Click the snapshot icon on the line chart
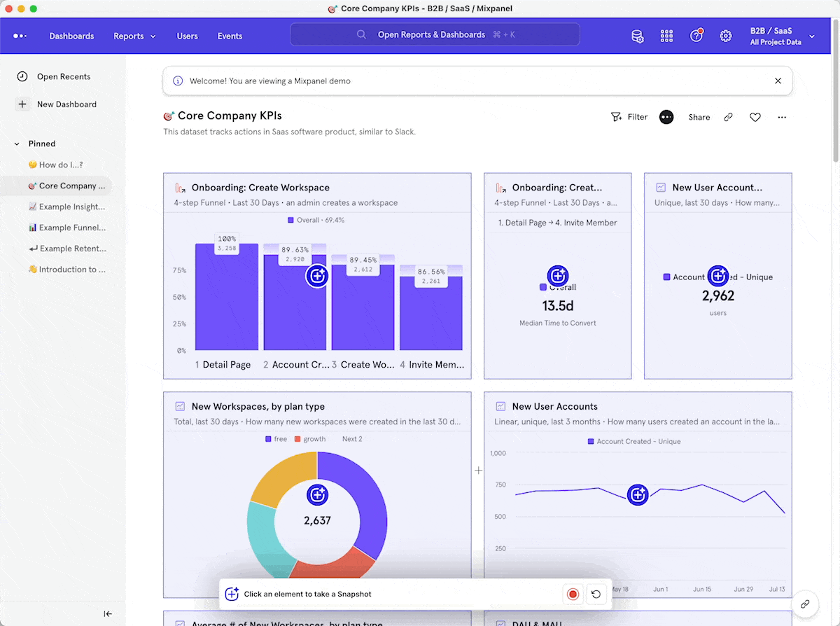The image size is (840, 626). (638, 494)
